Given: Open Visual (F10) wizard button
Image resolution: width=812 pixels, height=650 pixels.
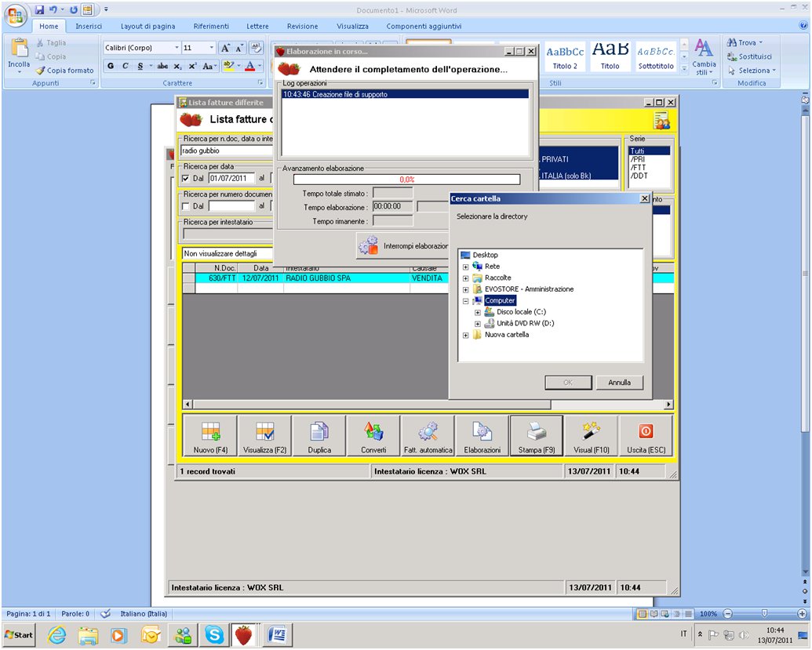Looking at the screenshot, I should pos(591,436).
